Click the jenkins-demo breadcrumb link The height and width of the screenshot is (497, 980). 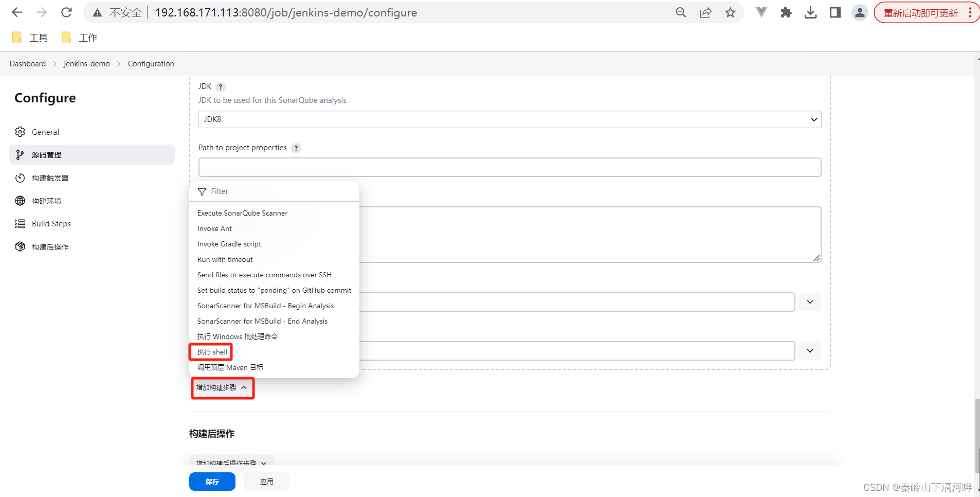(x=86, y=63)
